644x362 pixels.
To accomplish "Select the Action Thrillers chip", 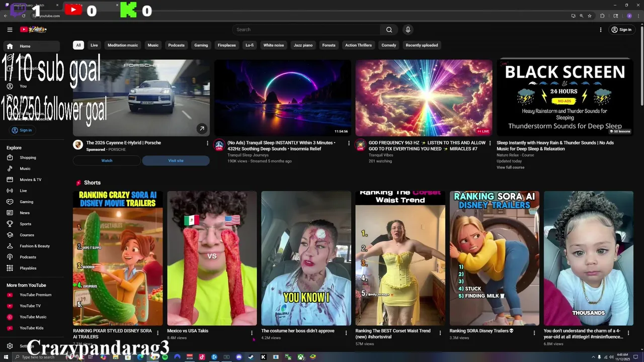I will click(x=358, y=45).
